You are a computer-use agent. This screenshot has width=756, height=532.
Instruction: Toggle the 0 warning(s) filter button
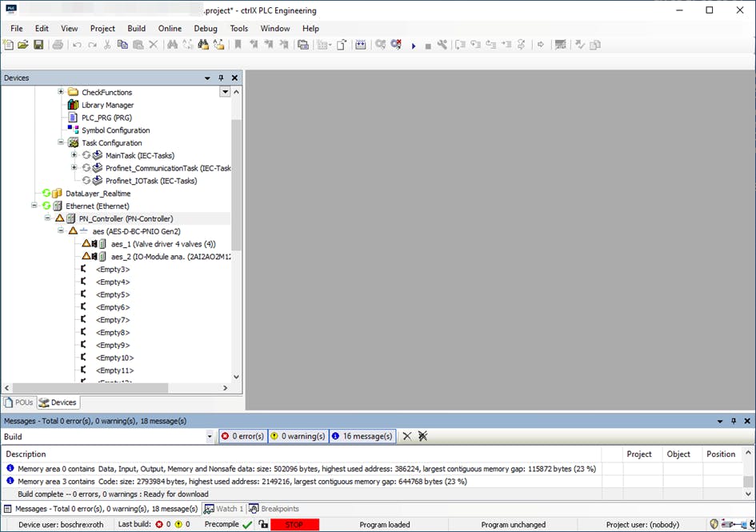[x=298, y=436]
